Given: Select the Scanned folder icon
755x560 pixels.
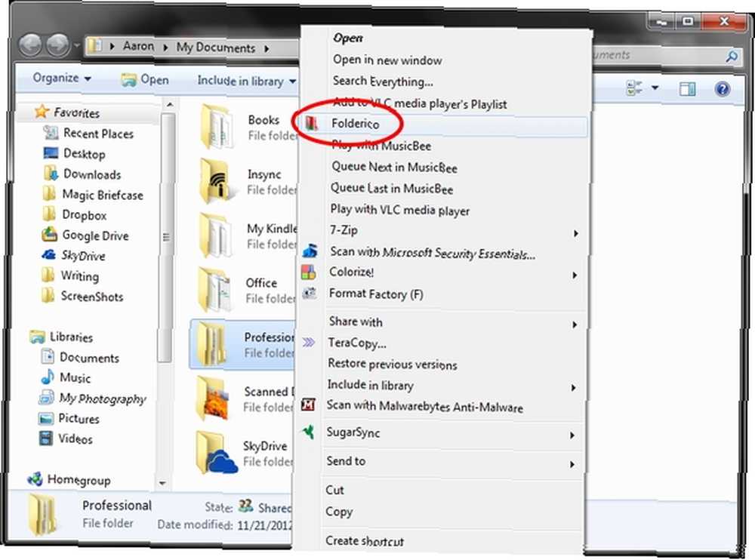Looking at the screenshot, I should click(x=213, y=398).
